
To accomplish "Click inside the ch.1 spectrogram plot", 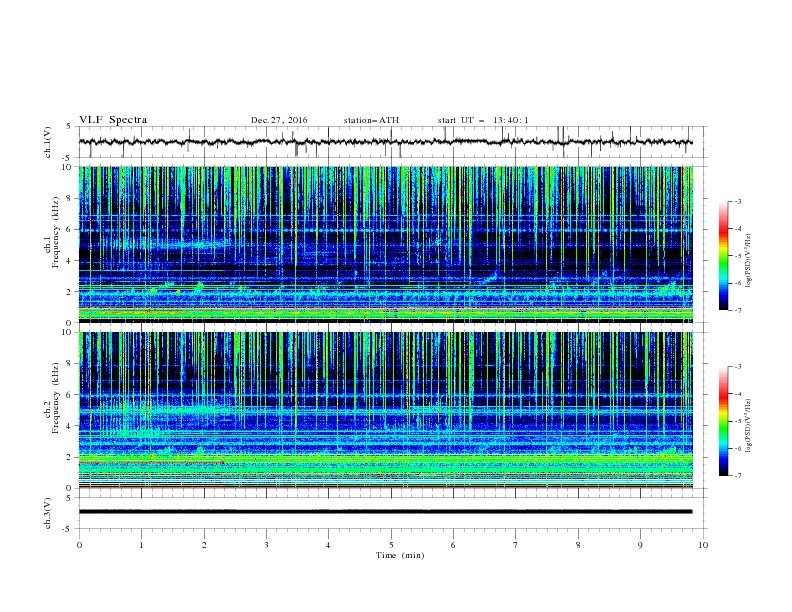I will pyautogui.click(x=386, y=244).
